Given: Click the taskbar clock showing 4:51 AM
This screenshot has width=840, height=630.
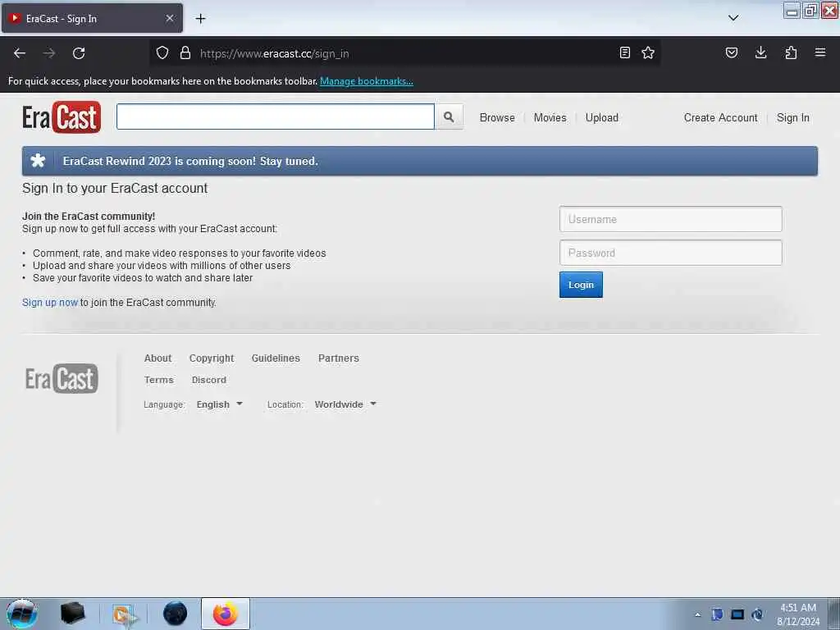Looking at the screenshot, I should 798,614.
